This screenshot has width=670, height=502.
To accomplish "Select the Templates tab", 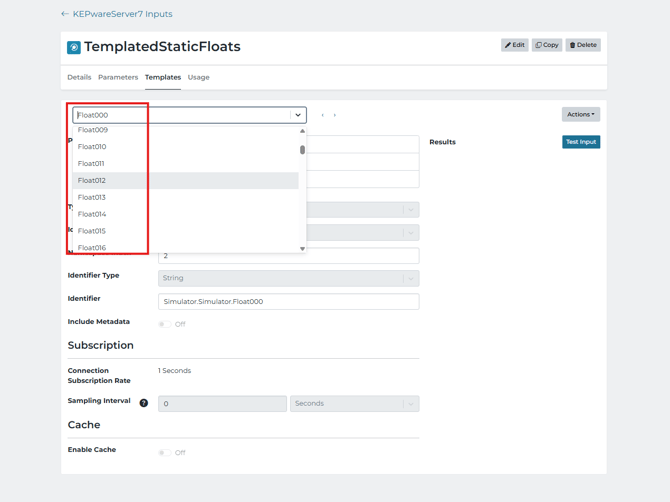I will 163,77.
